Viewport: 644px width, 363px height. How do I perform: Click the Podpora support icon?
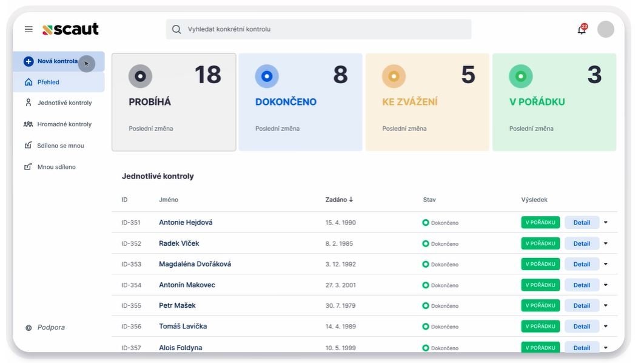click(x=29, y=328)
